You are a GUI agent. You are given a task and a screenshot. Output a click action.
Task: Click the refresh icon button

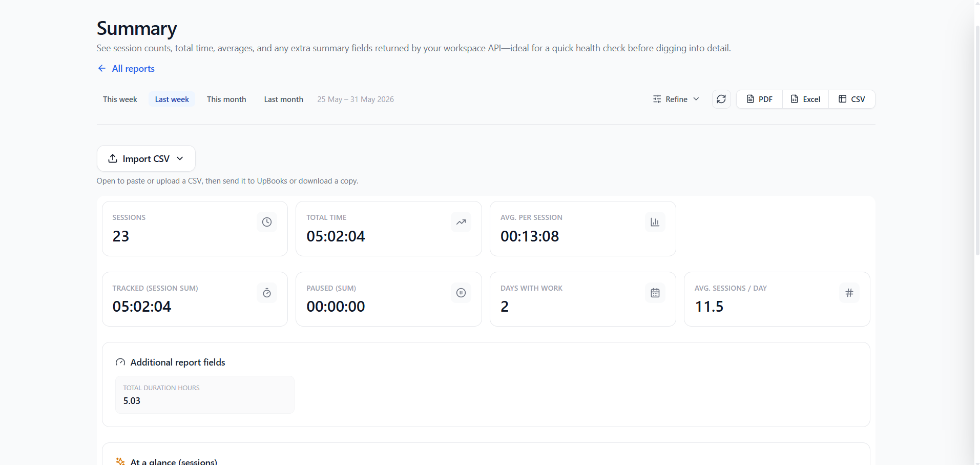pos(721,99)
